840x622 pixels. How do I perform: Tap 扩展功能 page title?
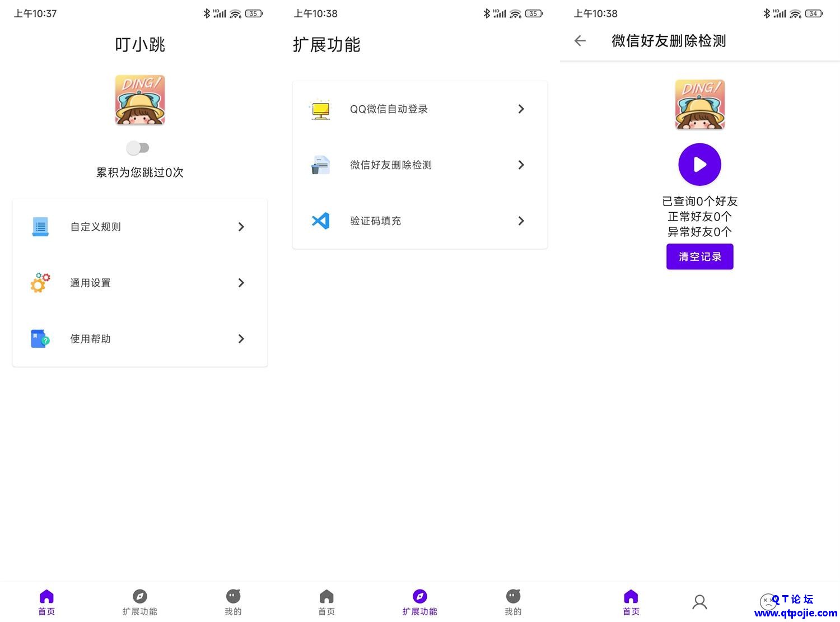click(x=326, y=45)
